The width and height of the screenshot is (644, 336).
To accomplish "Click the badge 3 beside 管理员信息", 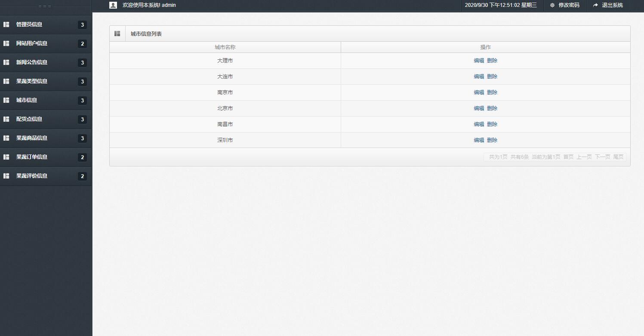I will click(82, 25).
